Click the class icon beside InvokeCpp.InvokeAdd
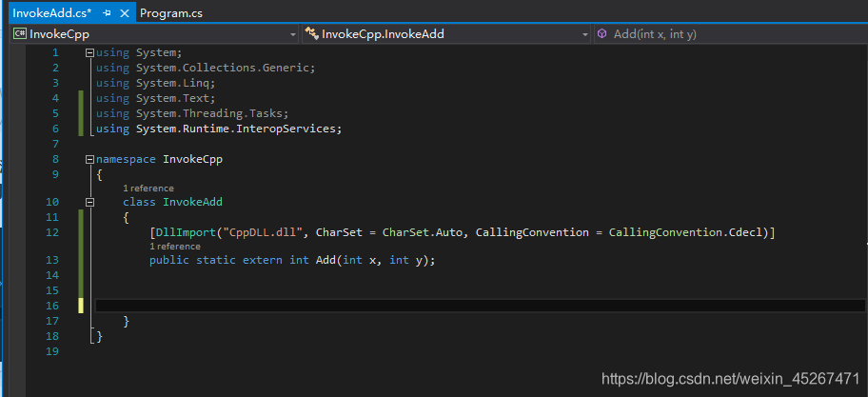This screenshot has height=397, width=868. coord(312,33)
